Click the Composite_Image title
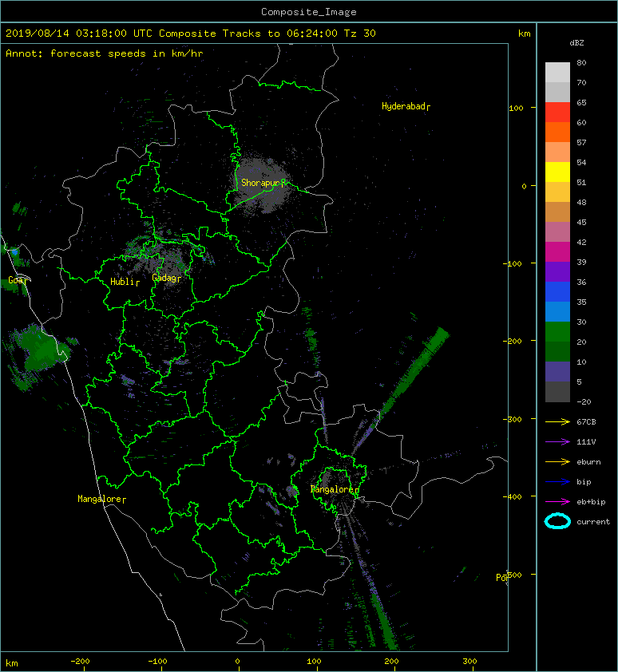The image size is (618, 672). [x=309, y=12]
